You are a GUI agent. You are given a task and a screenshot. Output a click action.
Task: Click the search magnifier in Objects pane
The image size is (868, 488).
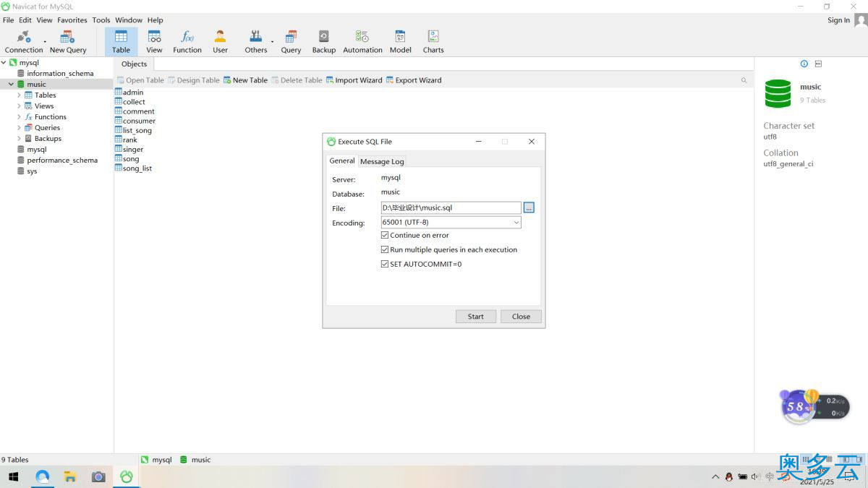point(744,80)
